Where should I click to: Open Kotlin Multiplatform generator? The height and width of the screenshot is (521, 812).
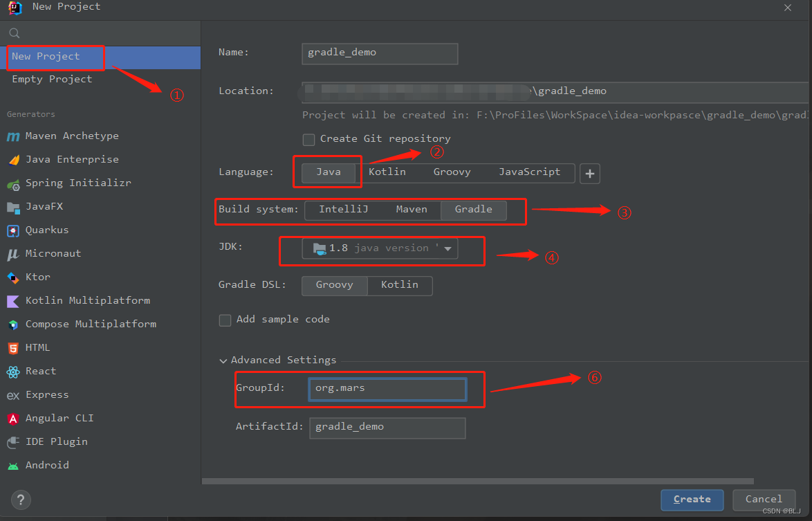tap(100, 301)
